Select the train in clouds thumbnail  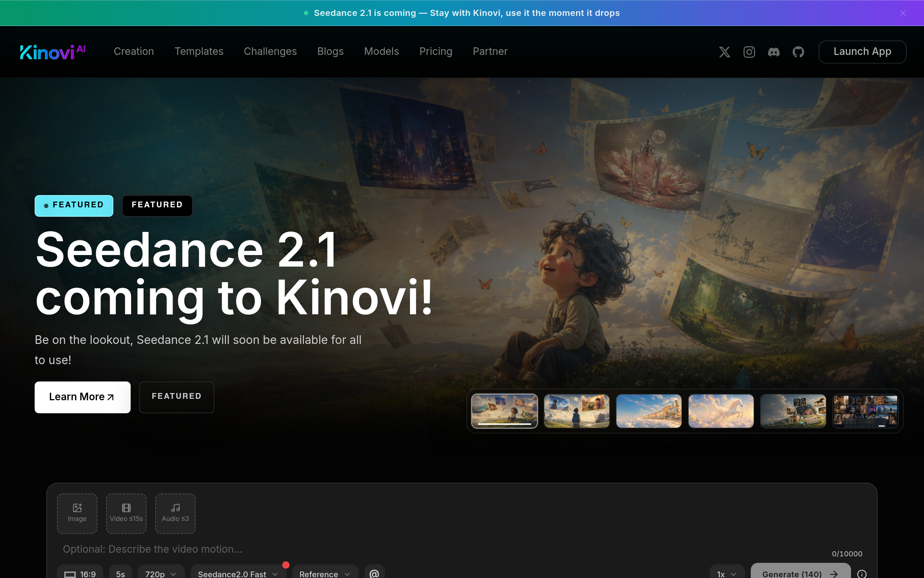point(649,411)
